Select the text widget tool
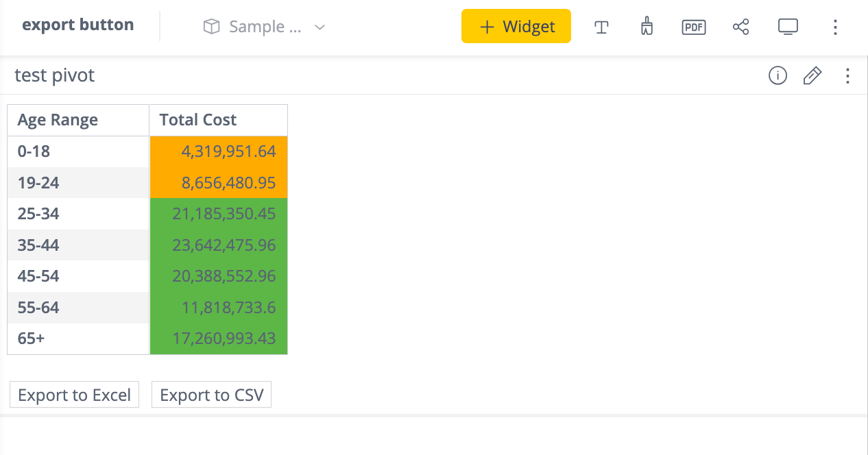 [x=601, y=27]
